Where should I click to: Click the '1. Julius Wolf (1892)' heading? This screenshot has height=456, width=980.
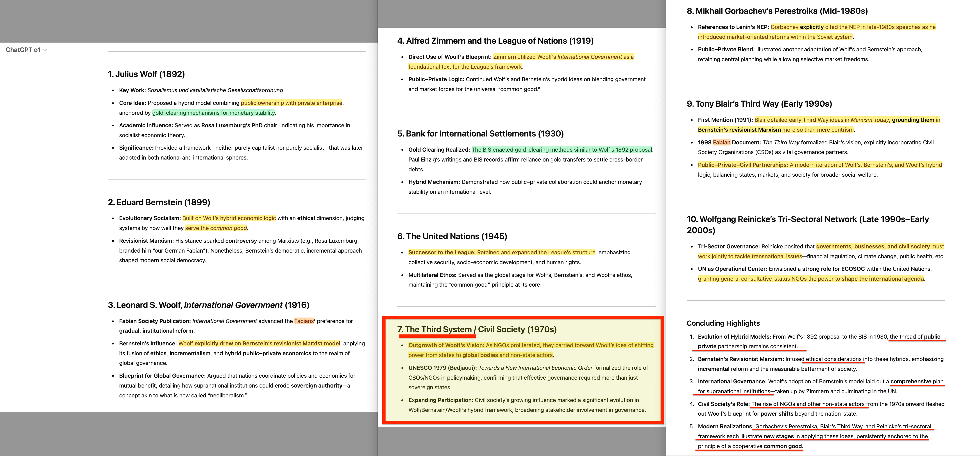click(146, 74)
